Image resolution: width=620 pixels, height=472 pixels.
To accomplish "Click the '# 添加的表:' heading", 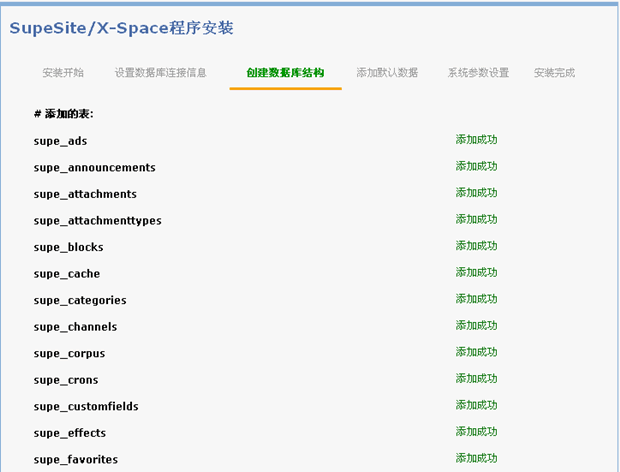I will [64, 114].
